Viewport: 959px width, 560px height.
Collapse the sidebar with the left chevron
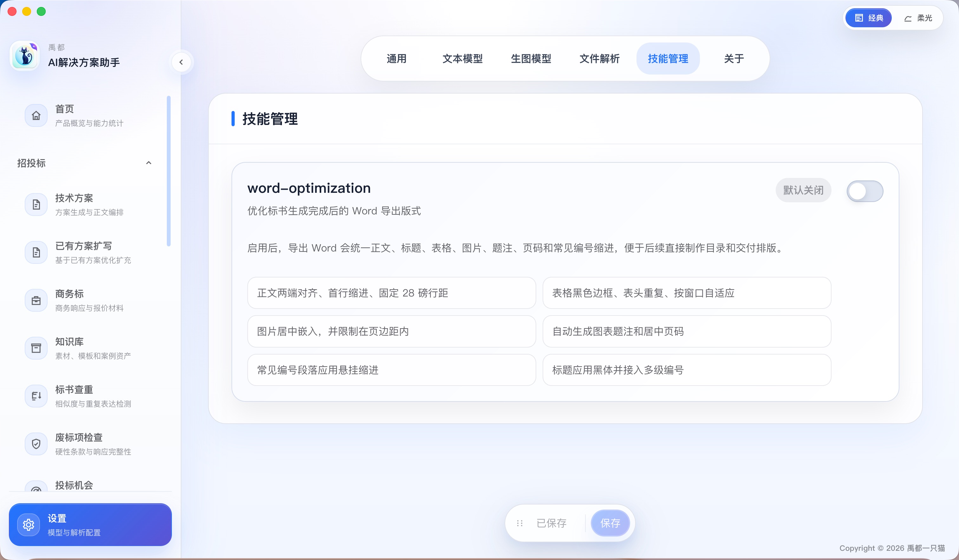(181, 62)
